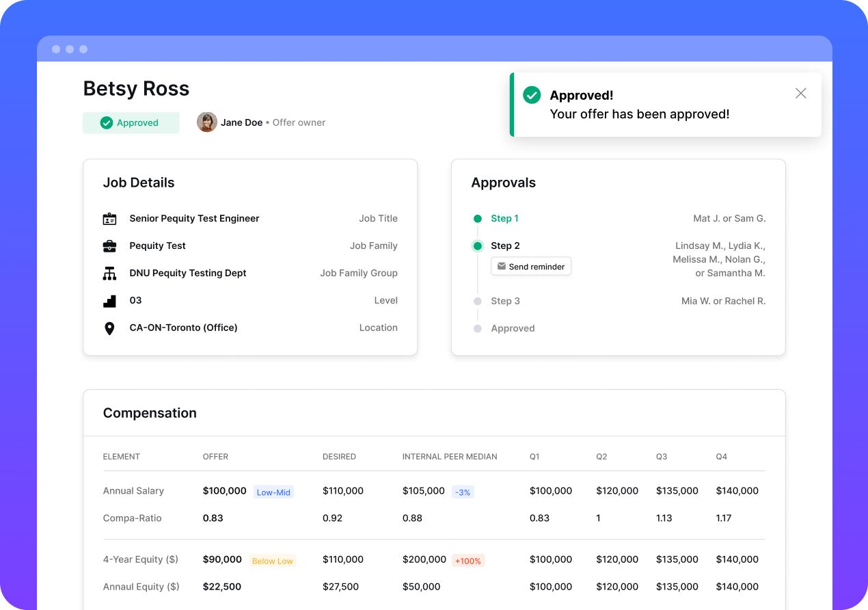Click Jane Doe's avatar photo

pos(207,122)
